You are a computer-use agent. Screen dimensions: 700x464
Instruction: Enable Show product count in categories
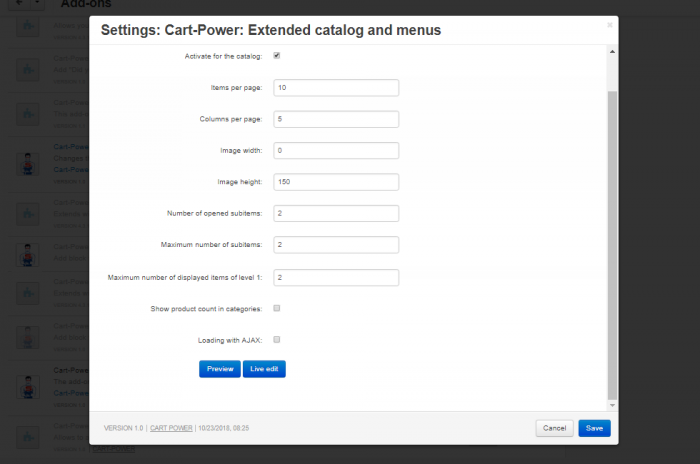tap(277, 308)
